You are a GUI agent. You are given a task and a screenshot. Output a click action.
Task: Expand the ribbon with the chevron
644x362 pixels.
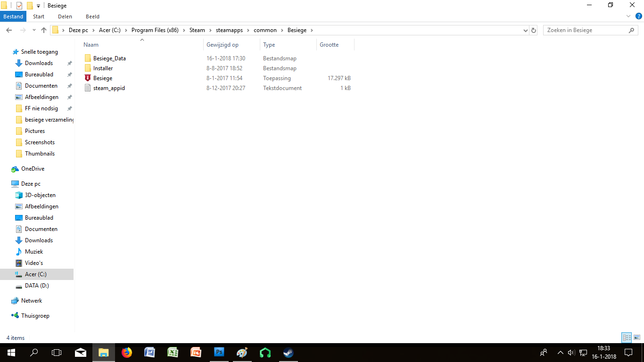coord(628,16)
